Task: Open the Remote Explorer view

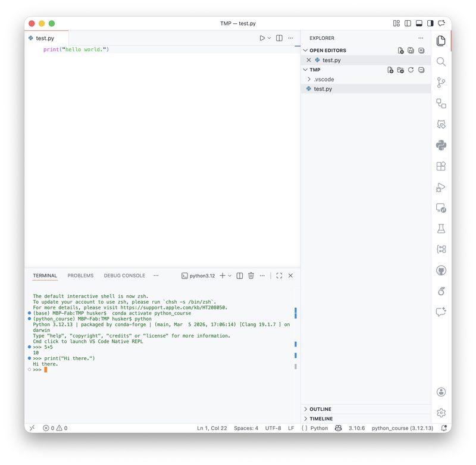Action: pyautogui.click(x=441, y=208)
